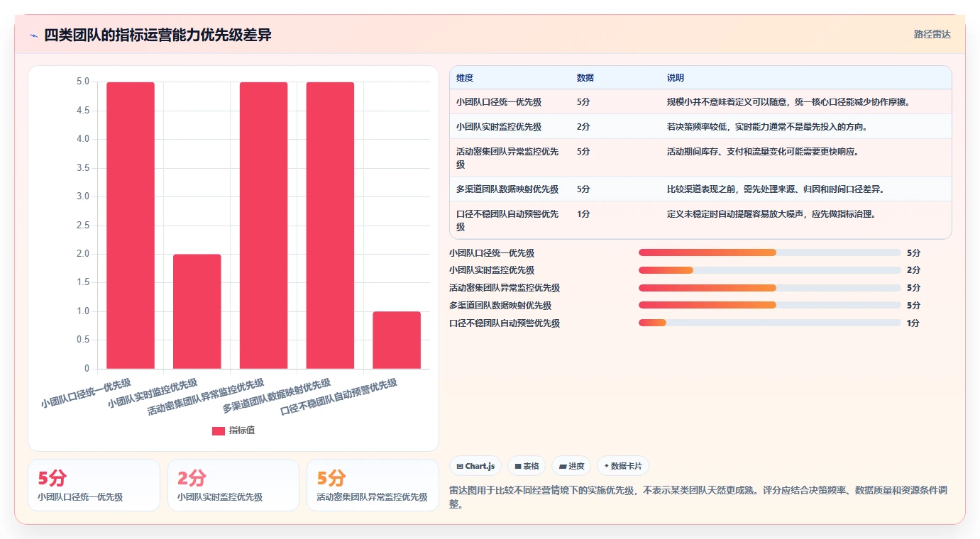
Task: Open the 5分 小团队口径统一优先级 stat card
Action: point(94,485)
